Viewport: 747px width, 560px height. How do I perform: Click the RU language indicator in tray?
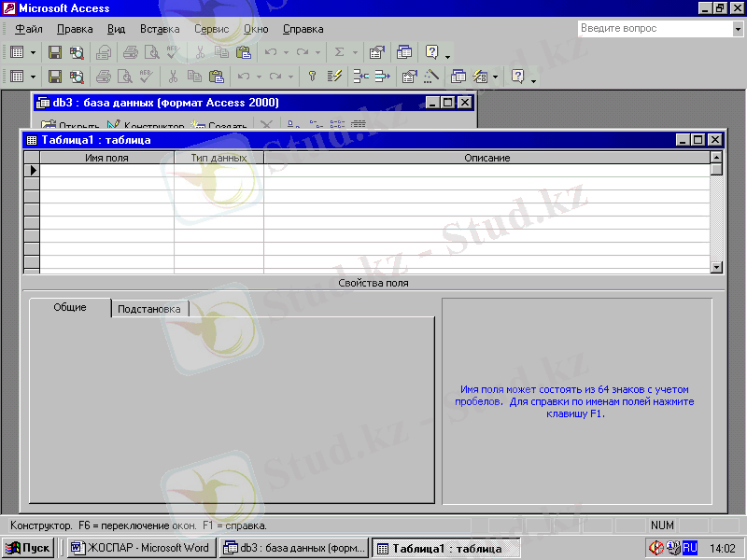pyautogui.click(x=690, y=548)
